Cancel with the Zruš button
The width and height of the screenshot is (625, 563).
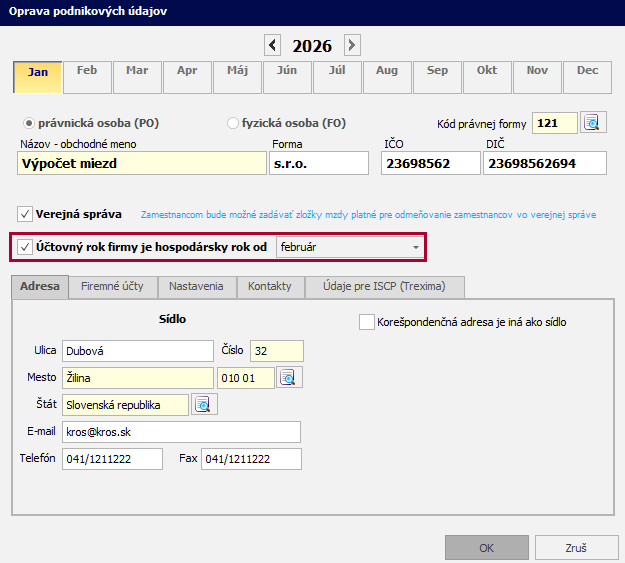[576, 548]
